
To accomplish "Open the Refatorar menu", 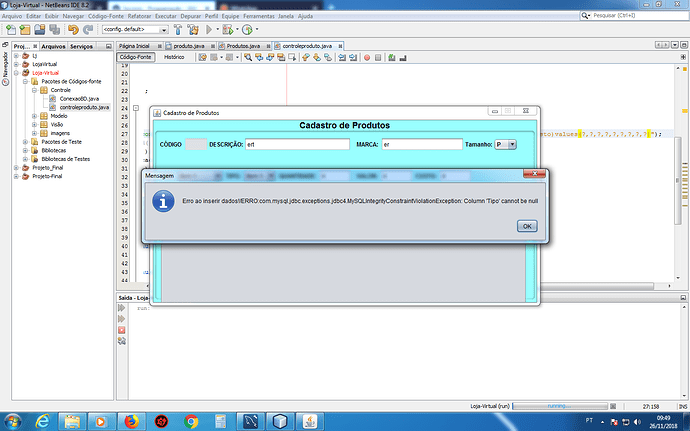I will (139, 16).
